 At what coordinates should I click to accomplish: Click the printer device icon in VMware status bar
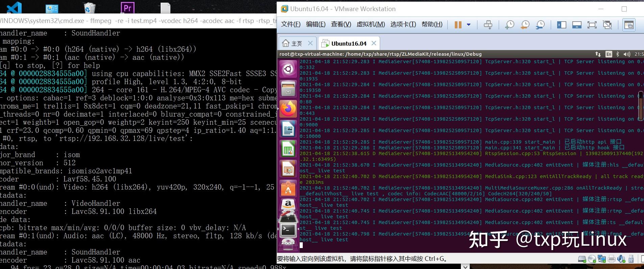click(612, 259)
